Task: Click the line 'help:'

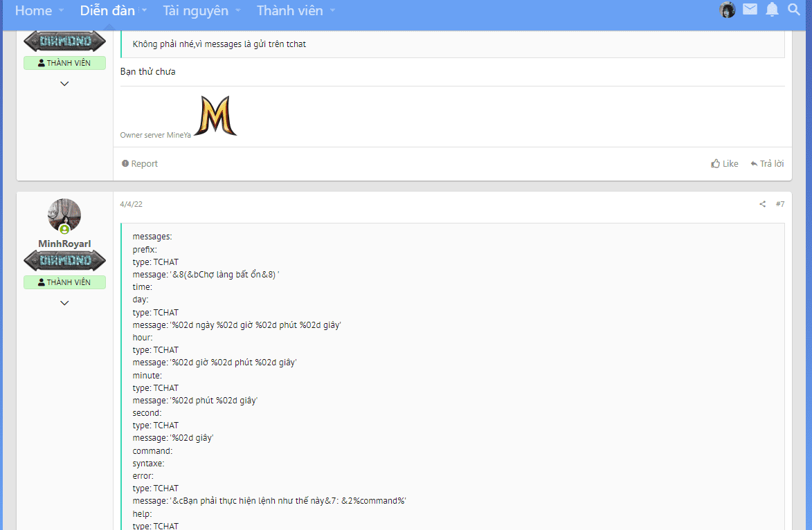Action: (x=142, y=514)
